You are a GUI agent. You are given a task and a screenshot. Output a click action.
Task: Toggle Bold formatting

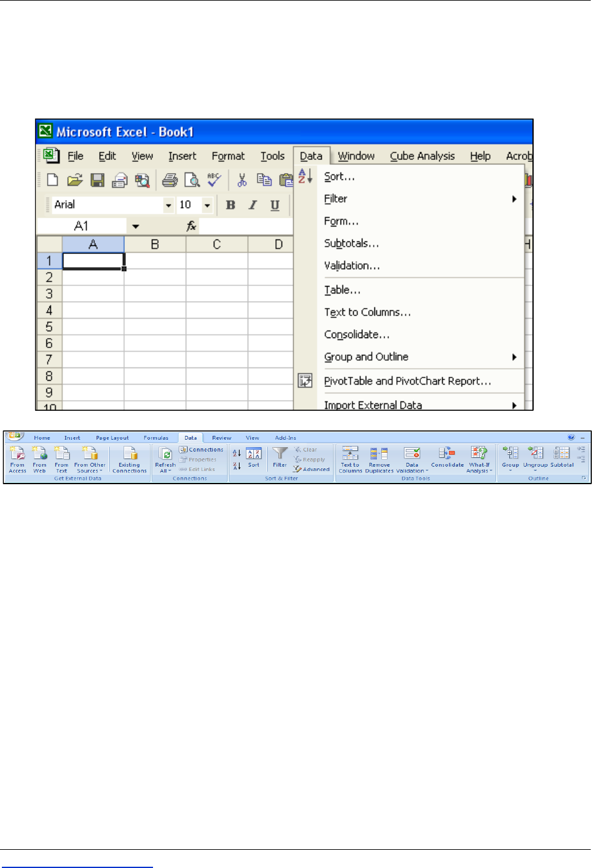click(x=231, y=205)
